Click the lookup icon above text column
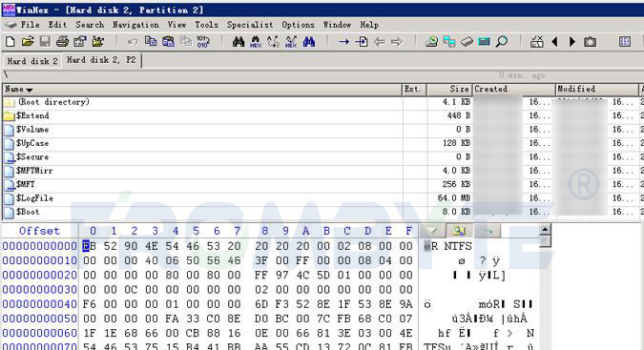 point(459,231)
